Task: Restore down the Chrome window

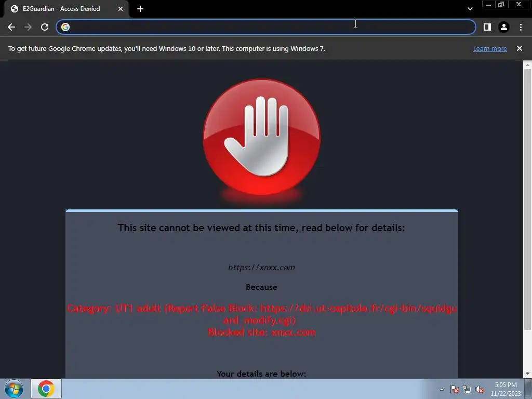Action: 501,4
